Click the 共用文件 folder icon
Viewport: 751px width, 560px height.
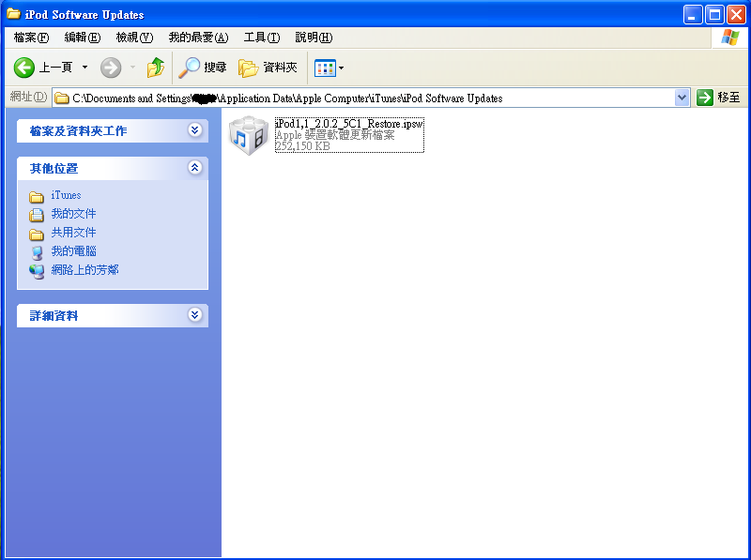point(37,235)
